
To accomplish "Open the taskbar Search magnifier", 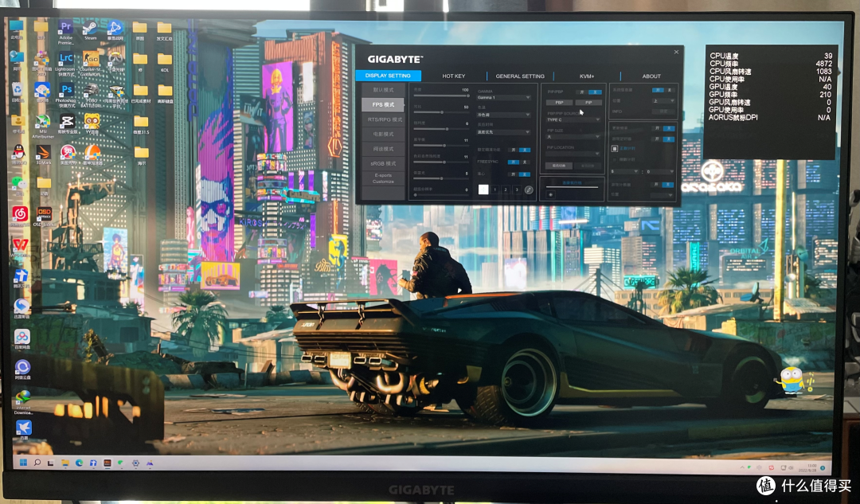I will [37, 463].
